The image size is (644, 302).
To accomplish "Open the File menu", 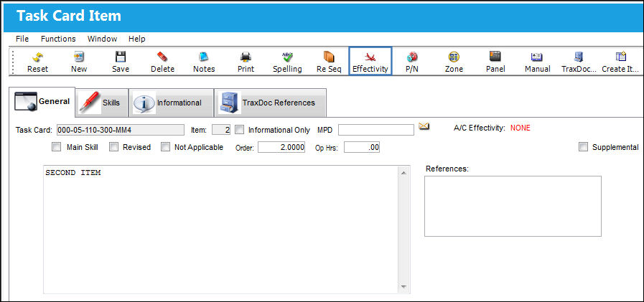I will coord(22,39).
